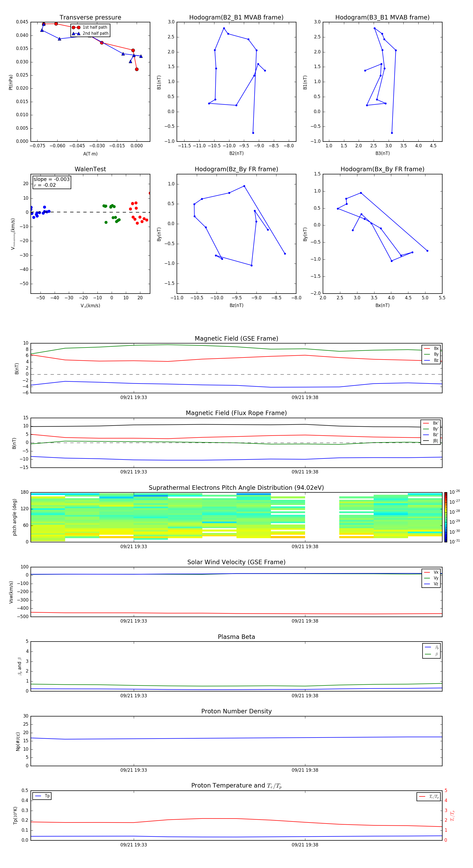
Task: Click the 'B2(nT)' x-axis label
Action: pyautogui.click(x=236, y=153)
